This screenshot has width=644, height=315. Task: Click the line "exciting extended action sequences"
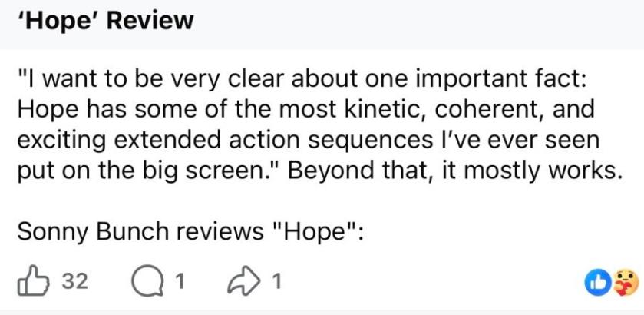(x=309, y=140)
